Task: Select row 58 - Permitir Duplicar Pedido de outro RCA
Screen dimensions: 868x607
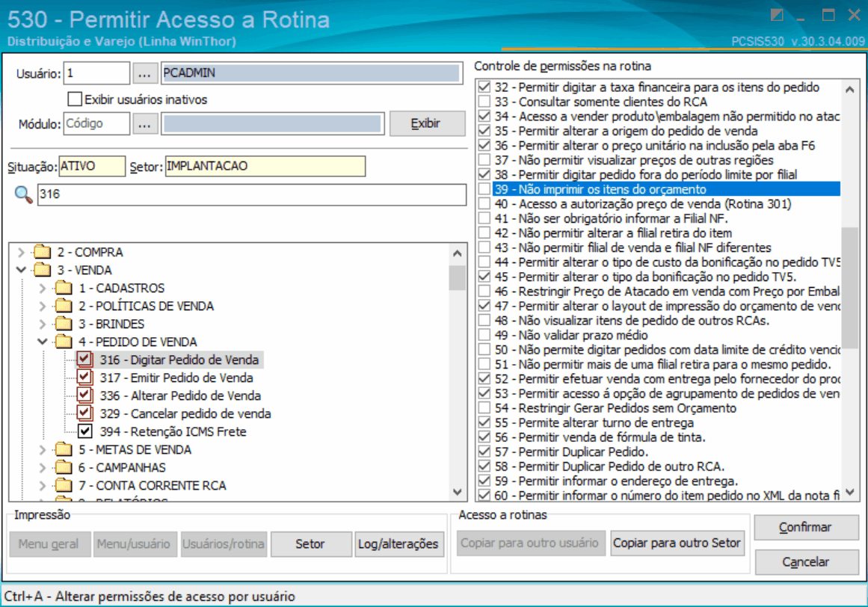Action: coord(666,466)
